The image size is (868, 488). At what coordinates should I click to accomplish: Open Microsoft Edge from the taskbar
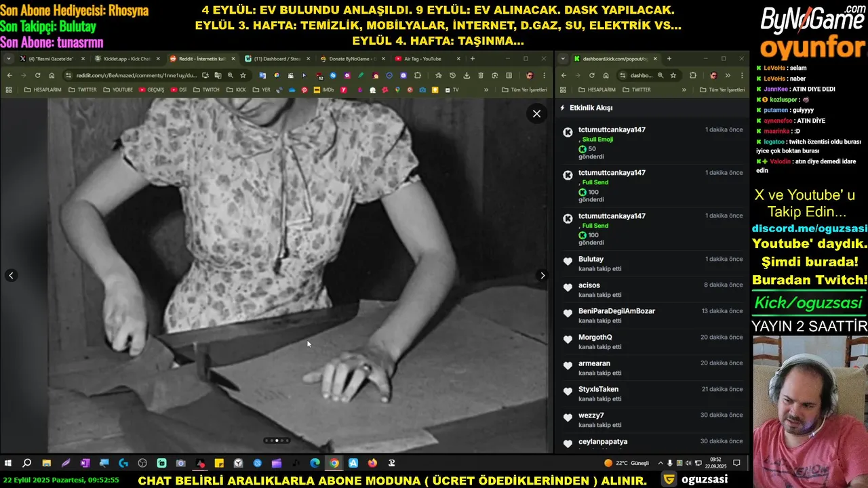[x=315, y=463]
